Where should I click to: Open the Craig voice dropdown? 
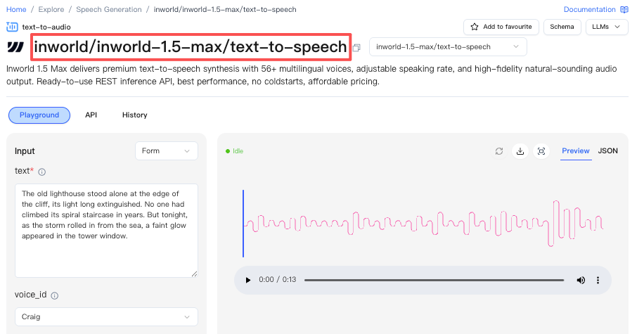[106, 316]
